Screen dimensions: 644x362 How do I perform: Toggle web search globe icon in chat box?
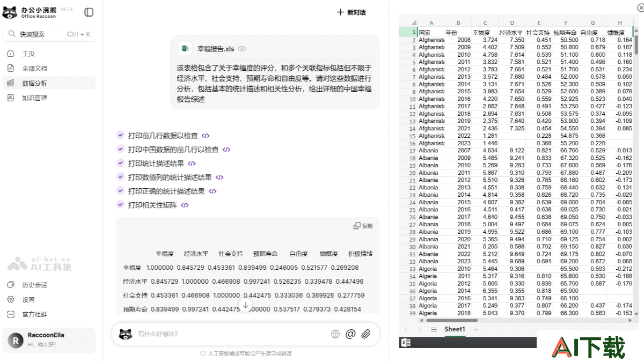[x=335, y=334]
